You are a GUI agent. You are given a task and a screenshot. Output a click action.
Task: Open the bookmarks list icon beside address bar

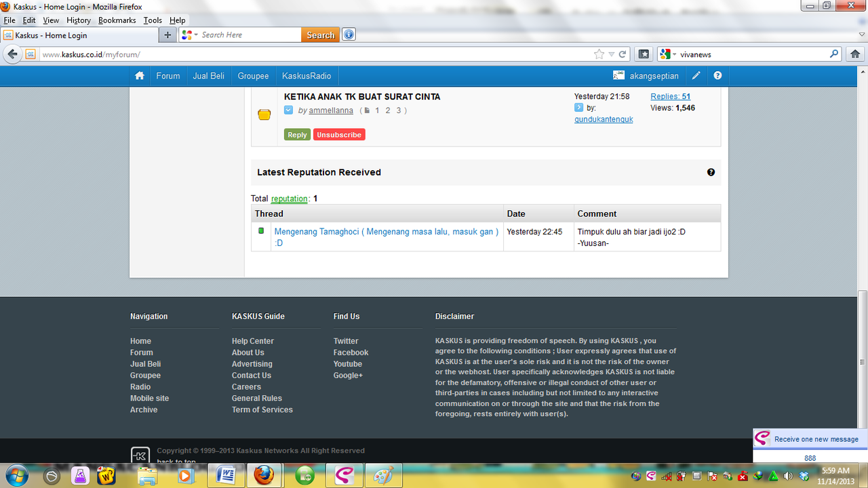point(644,54)
